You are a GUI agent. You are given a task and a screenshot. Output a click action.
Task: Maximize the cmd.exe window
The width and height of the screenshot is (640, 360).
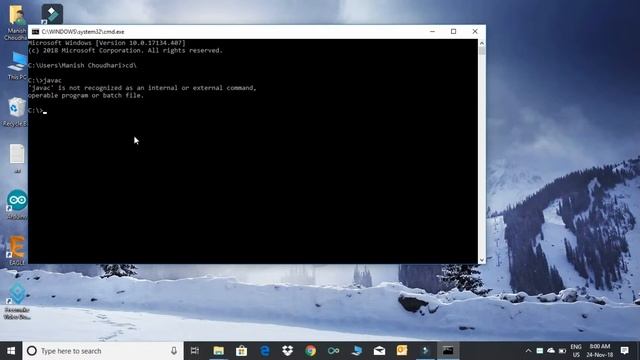(x=453, y=31)
